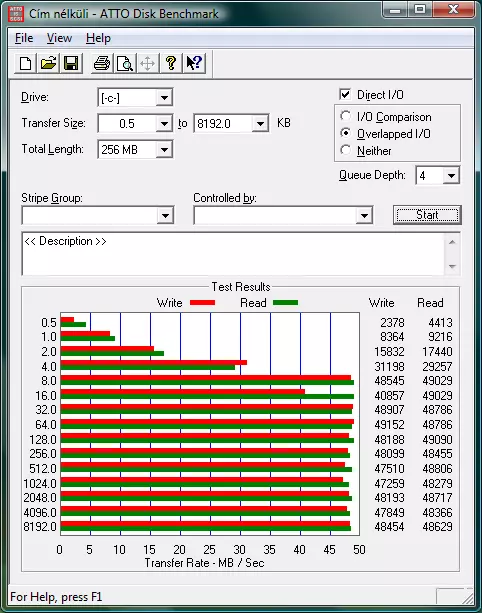482x613 pixels.
Task: Open Print Preview toolbar icon
Action: coord(125,63)
